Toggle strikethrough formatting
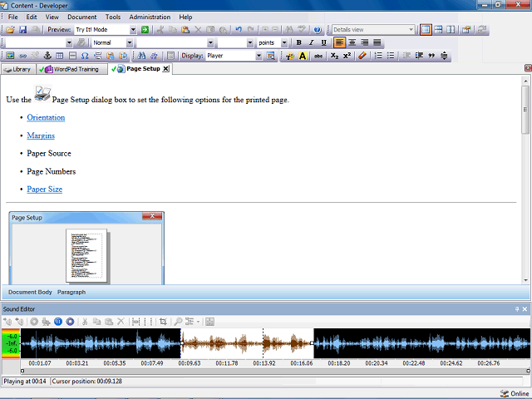 coord(318,56)
